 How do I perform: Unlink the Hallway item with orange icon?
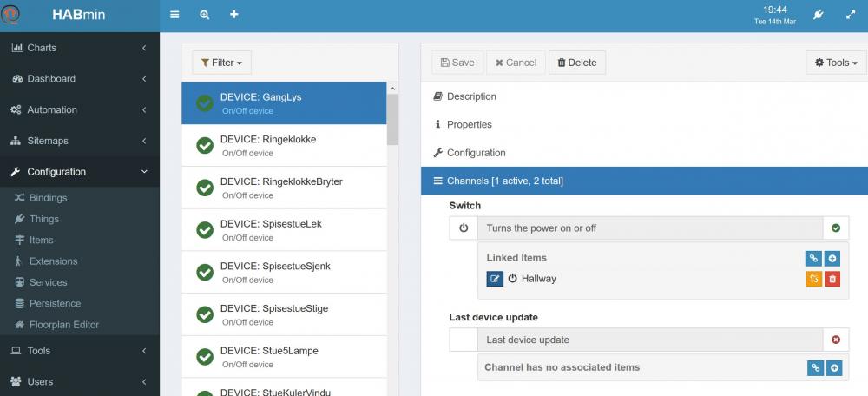coord(813,279)
